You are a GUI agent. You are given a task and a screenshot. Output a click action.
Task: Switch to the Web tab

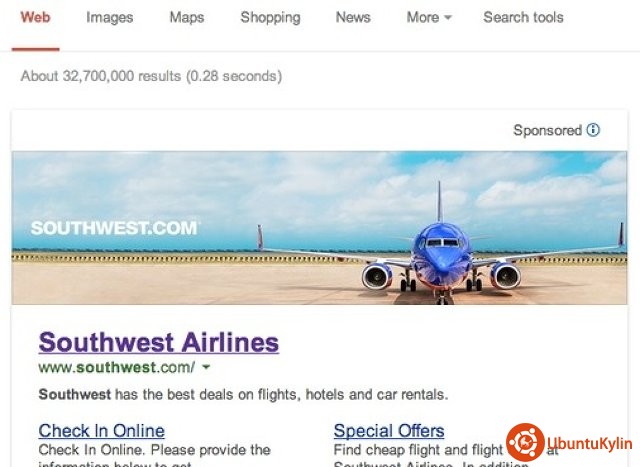[36, 18]
